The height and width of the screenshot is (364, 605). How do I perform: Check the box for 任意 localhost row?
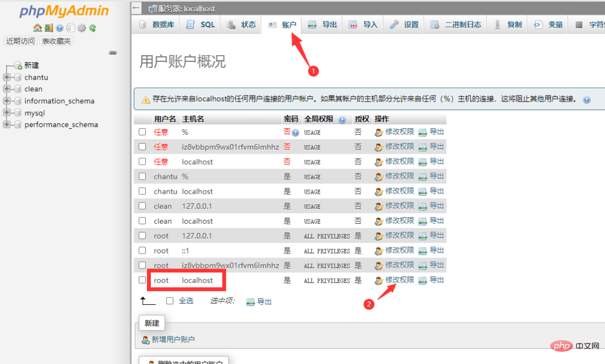[x=143, y=162]
